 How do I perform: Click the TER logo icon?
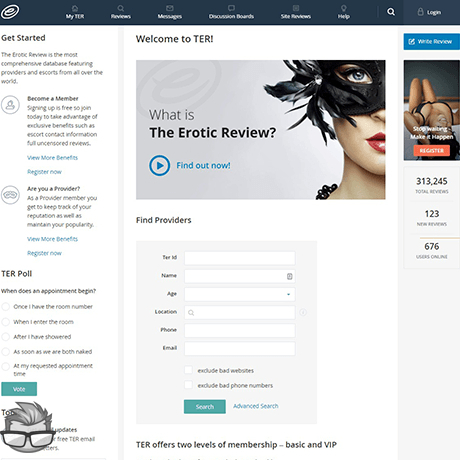pos(10,12)
